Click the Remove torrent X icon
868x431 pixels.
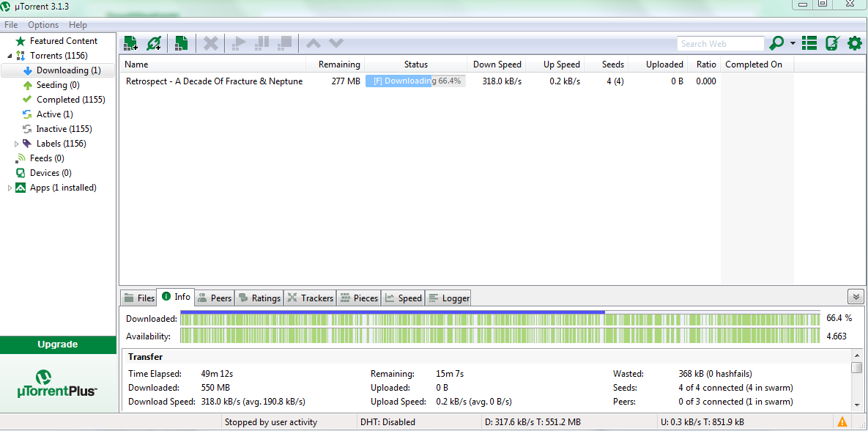[x=210, y=43]
